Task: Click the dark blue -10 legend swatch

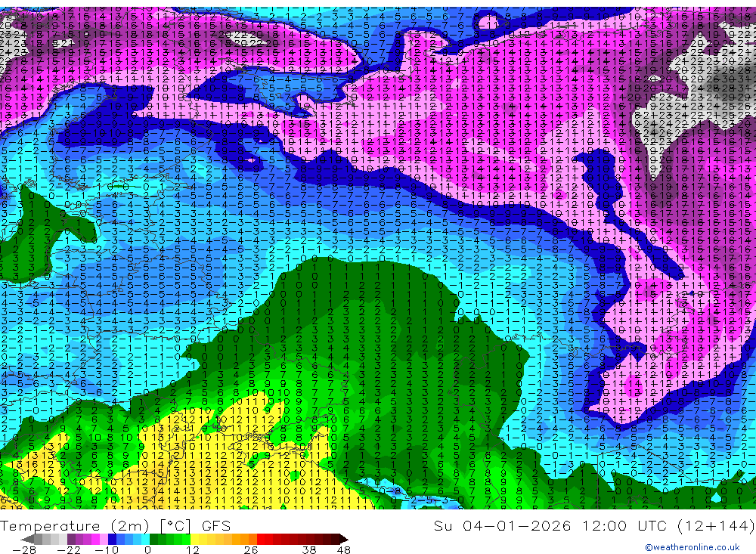Action: click(x=113, y=539)
